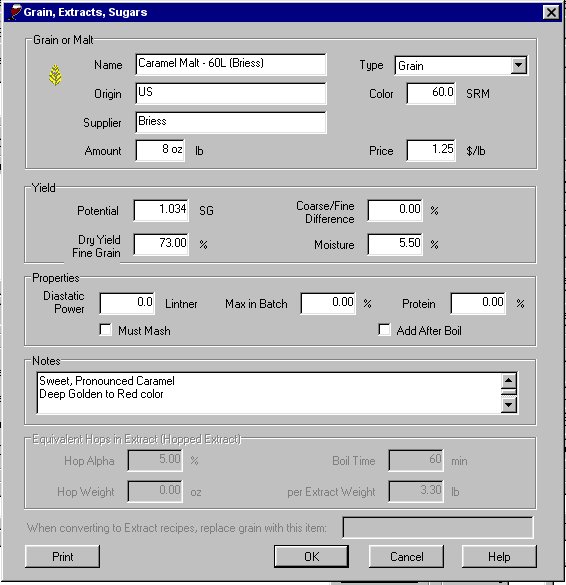Image resolution: width=566 pixels, height=585 pixels.
Task: Confirm with the OK button
Action: point(312,557)
